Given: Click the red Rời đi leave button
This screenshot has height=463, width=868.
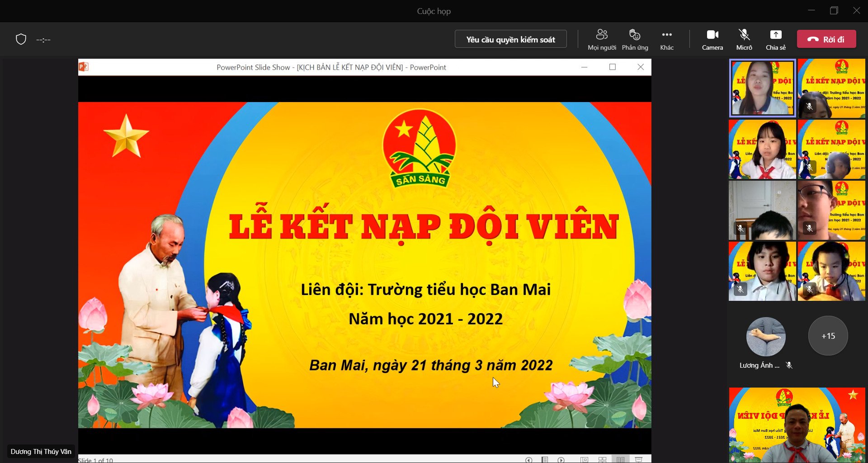Looking at the screenshot, I should tap(826, 39).
